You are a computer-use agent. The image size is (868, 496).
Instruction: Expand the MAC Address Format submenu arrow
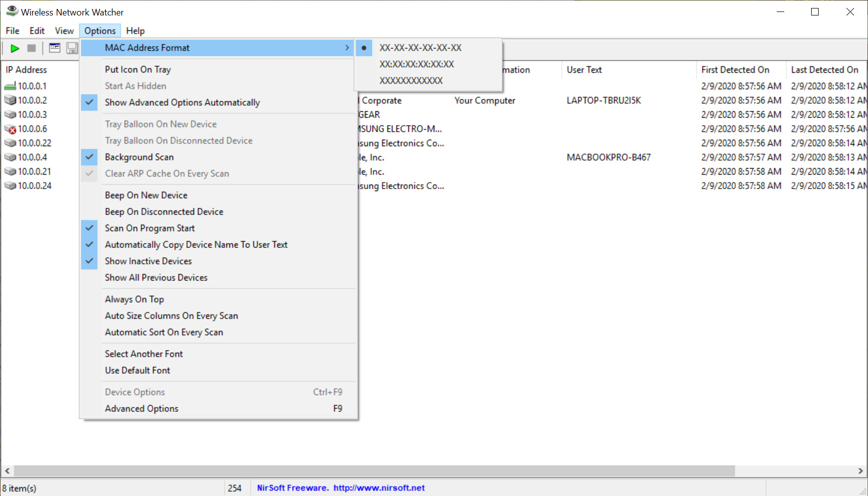[347, 48]
